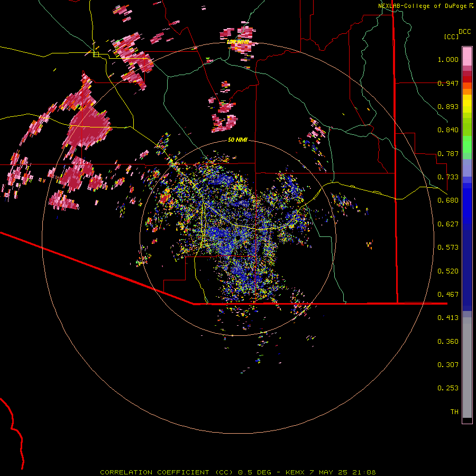Pick the light pink top color bar segment

point(467,57)
